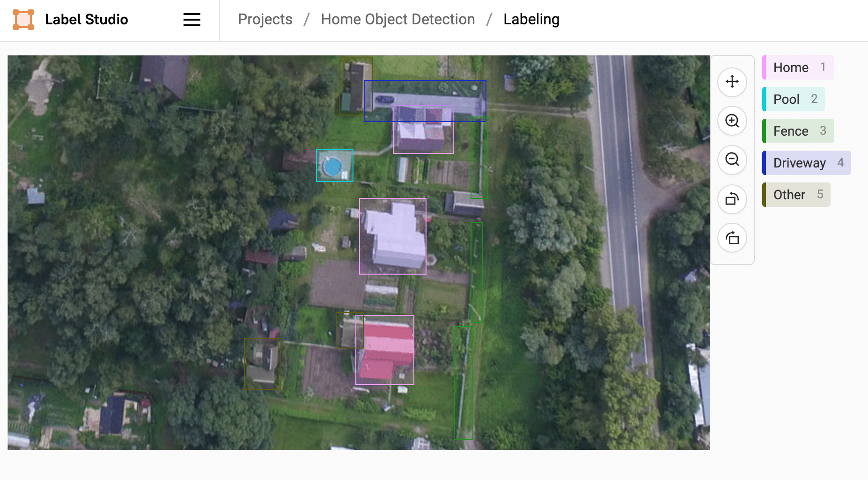The height and width of the screenshot is (480, 868).
Task: Rotate the image clockwise
Action: 732,238
